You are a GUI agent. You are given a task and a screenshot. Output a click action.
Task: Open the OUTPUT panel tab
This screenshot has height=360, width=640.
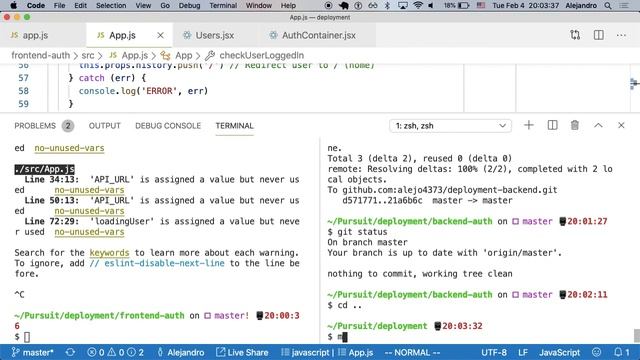point(104,126)
